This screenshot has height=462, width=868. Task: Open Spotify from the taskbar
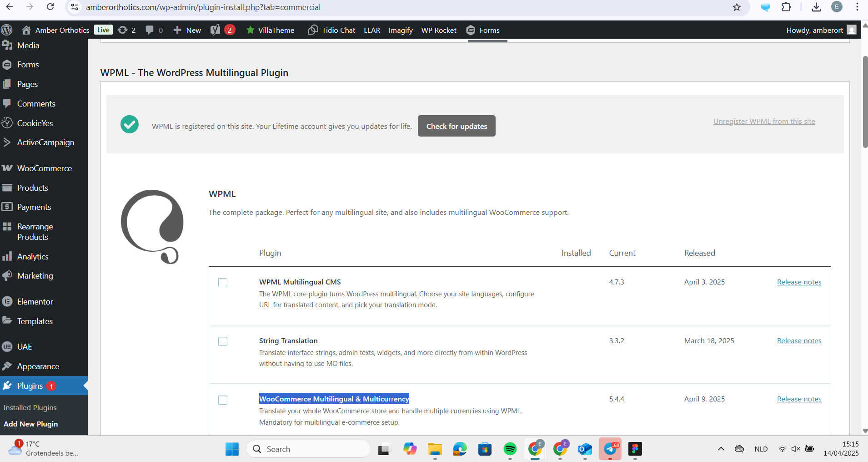pyautogui.click(x=510, y=449)
